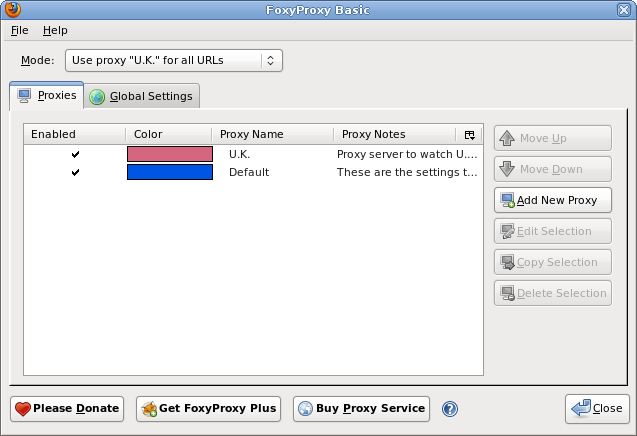
Task: Click the blue help question mark icon
Action: (450, 409)
